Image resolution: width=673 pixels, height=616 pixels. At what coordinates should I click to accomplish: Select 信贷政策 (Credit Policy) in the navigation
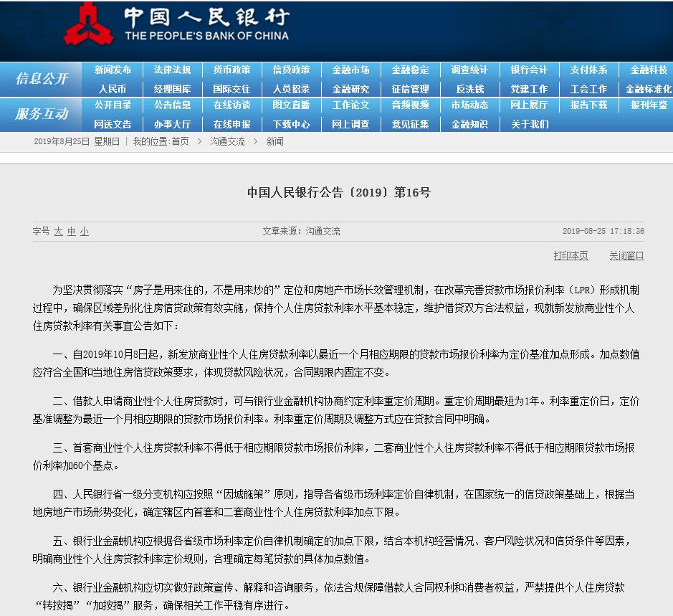[291, 70]
